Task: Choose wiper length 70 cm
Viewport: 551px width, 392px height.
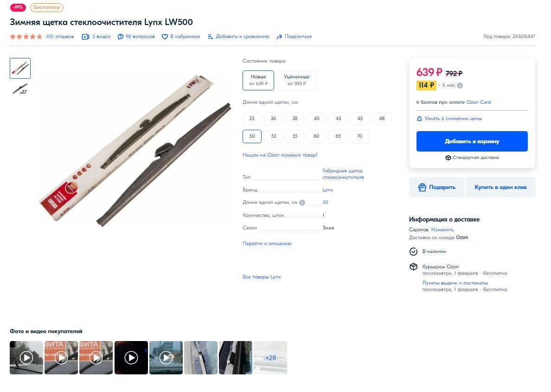Action: coord(359,136)
